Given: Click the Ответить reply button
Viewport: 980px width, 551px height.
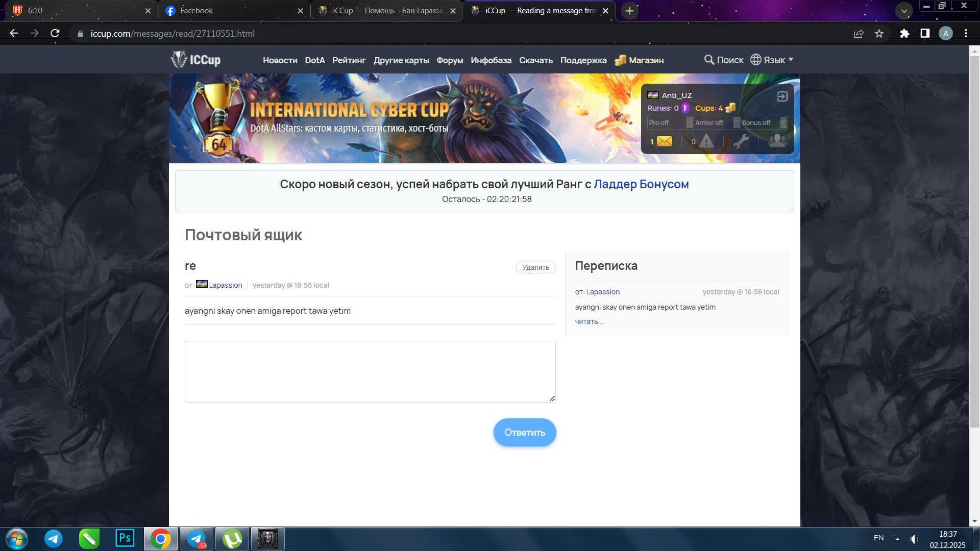Looking at the screenshot, I should pyautogui.click(x=525, y=433).
